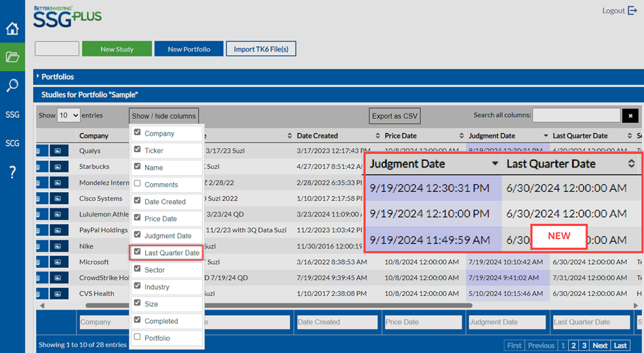Toggle the Completed column checkbox
Image resolution: width=644 pixels, height=353 pixels.
pyautogui.click(x=137, y=320)
